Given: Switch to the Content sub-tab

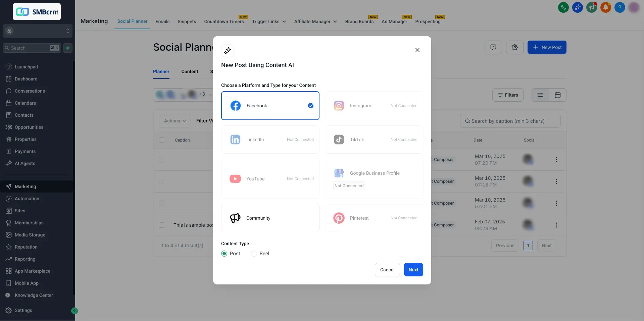Looking at the screenshot, I should click(190, 71).
